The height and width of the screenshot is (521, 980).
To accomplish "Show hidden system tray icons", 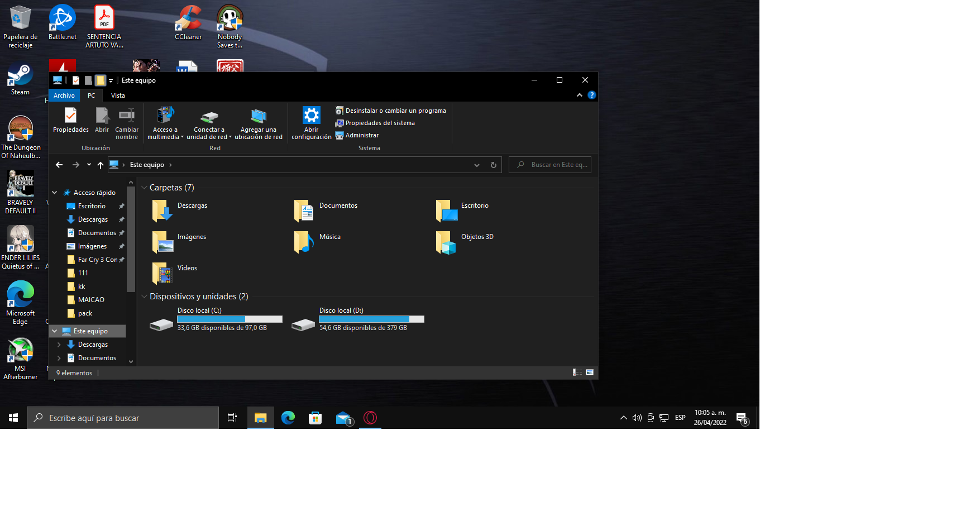I will [x=623, y=418].
